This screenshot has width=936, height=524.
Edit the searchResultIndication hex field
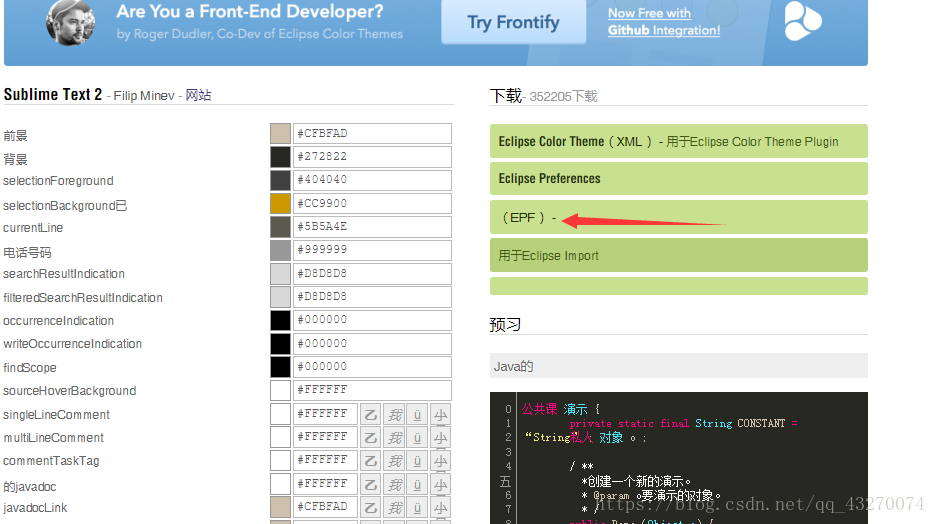point(372,273)
